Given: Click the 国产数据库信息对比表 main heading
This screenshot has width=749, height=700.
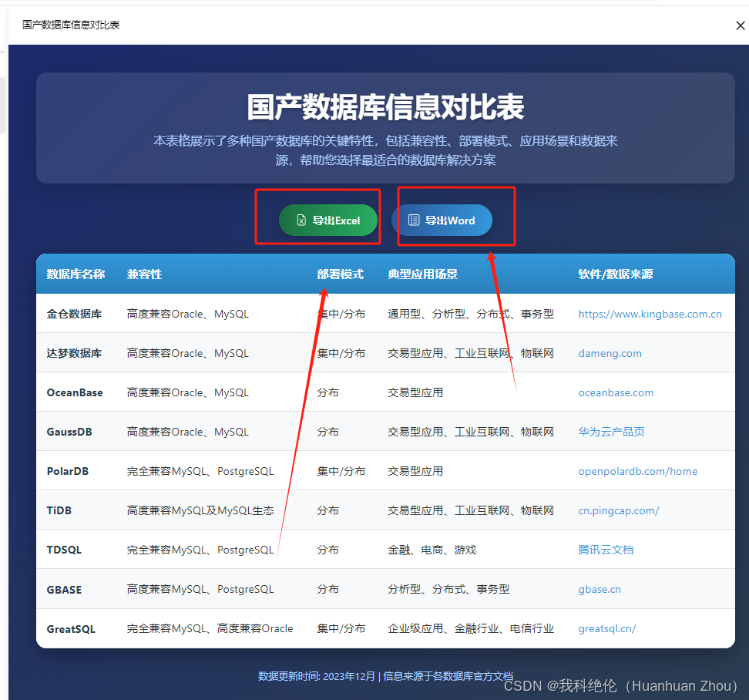Looking at the screenshot, I should 385,107.
